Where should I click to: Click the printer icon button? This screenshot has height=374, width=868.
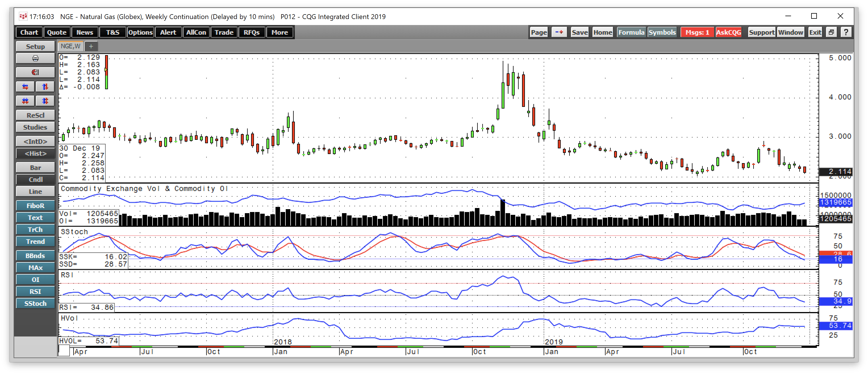(x=35, y=58)
